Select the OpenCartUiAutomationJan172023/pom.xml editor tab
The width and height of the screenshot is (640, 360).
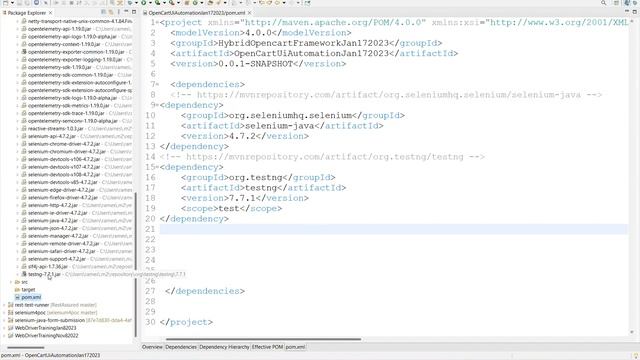(197, 13)
